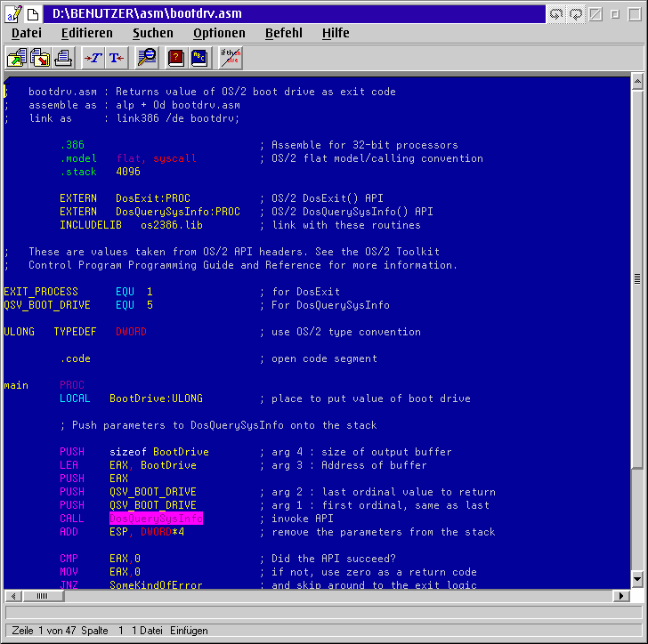Click the 'sizeof BootDrive' operand

click(159, 452)
